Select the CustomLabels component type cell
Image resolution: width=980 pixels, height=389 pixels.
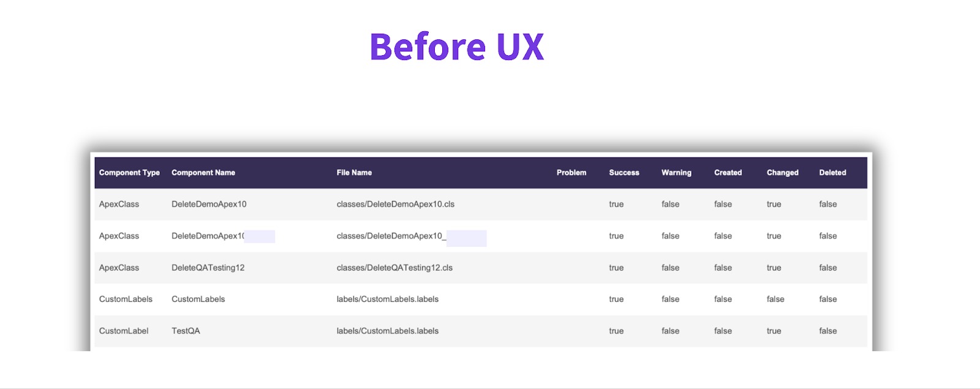click(x=126, y=300)
